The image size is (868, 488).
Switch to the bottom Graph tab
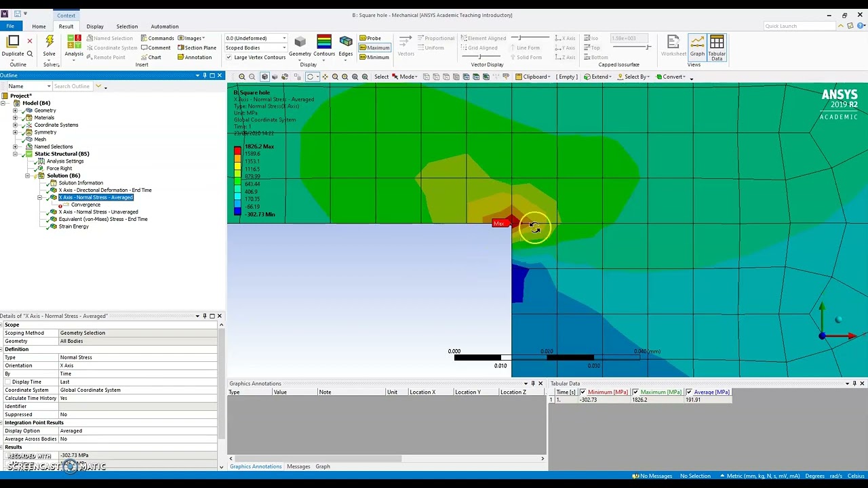tap(323, 466)
